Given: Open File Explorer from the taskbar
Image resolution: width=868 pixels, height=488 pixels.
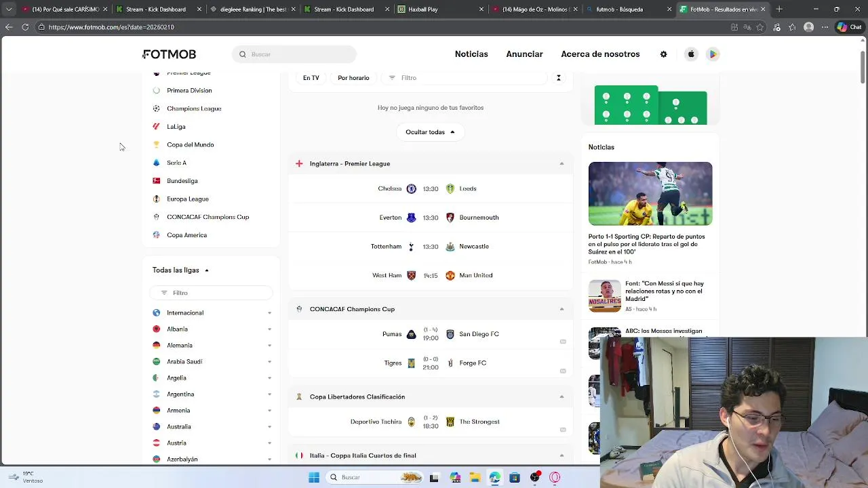Looking at the screenshot, I should coord(475,477).
